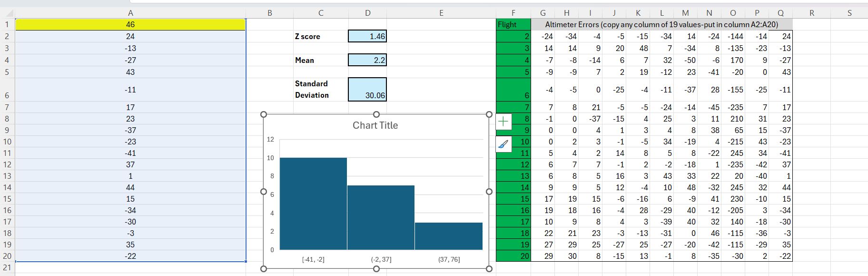Select row 21 header
This screenshot has width=868, height=276.
click(x=7, y=267)
